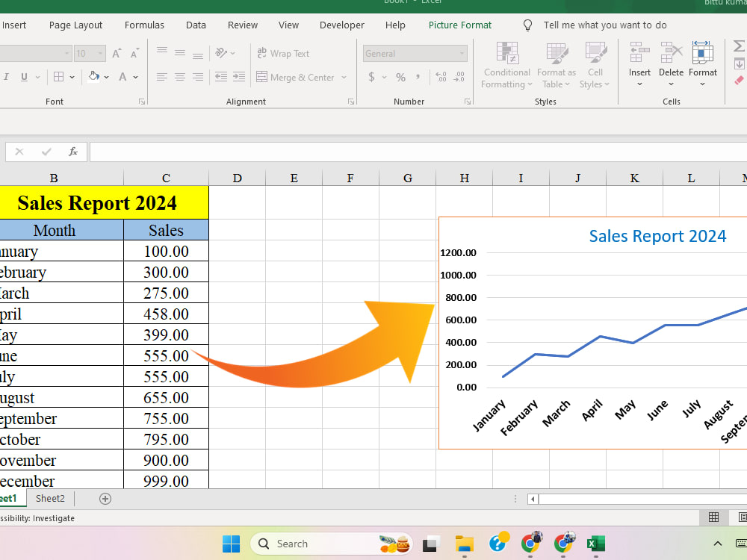Open Format as Table gallery
747x560 pixels.
click(556, 65)
